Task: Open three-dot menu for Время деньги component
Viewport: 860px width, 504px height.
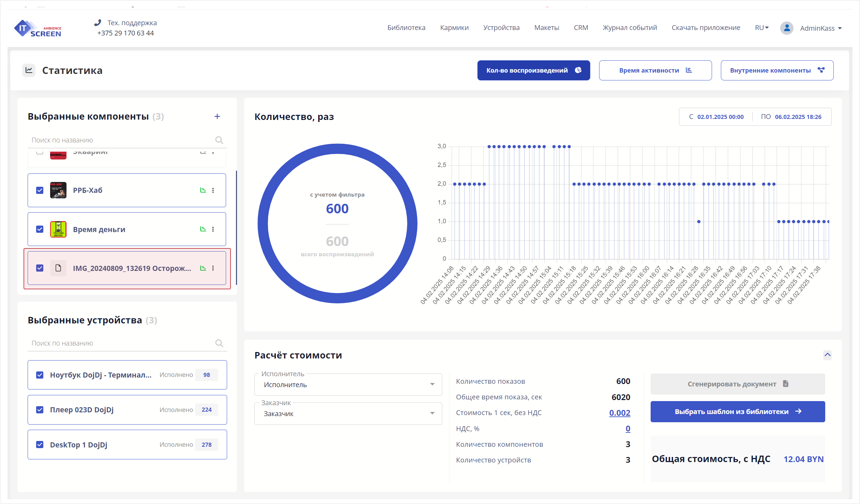Action: [x=213, y=229]
